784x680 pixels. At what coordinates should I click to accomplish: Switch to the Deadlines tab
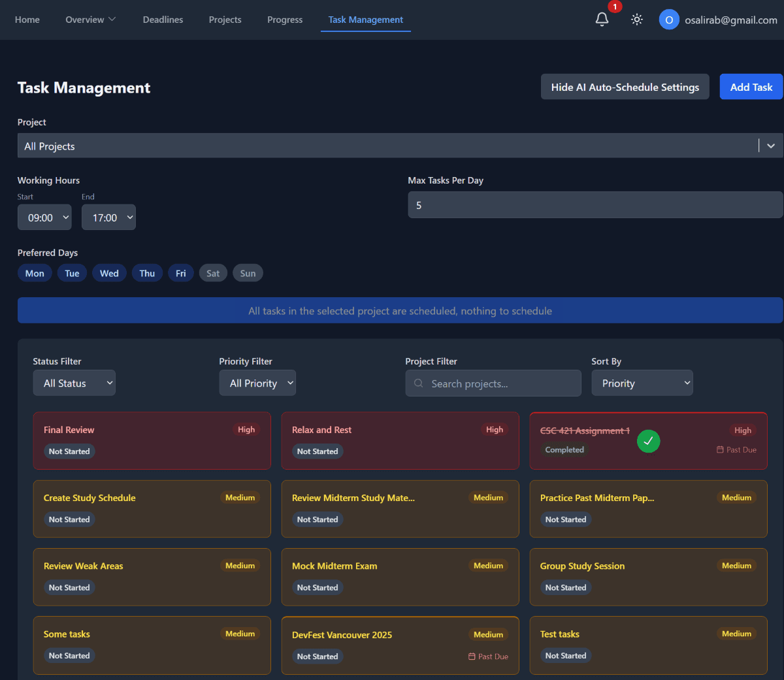[163, 20]
